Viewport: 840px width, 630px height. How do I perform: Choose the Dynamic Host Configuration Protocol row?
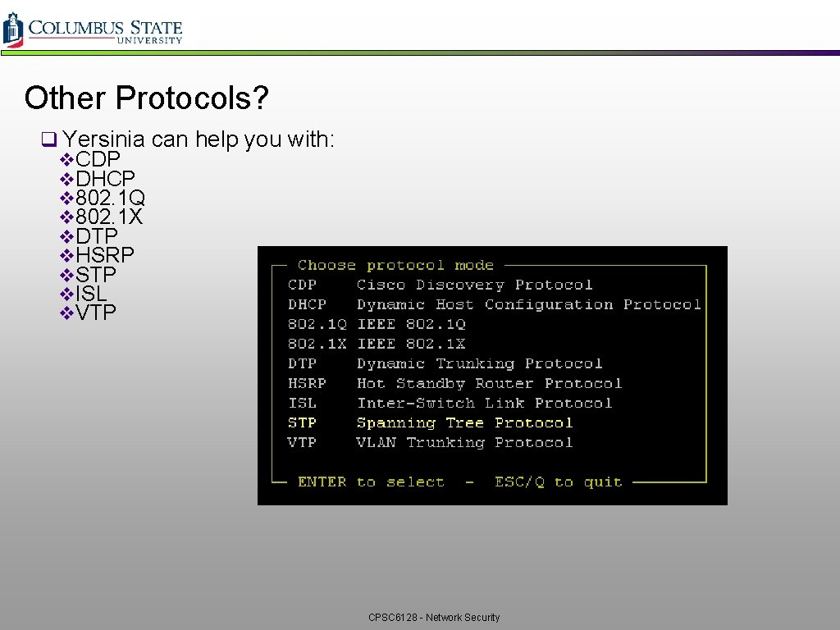[x=494, y=304]
